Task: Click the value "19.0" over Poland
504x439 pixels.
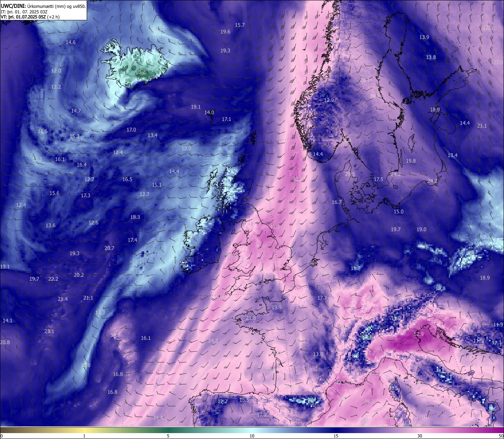Action: coord(421,229)
